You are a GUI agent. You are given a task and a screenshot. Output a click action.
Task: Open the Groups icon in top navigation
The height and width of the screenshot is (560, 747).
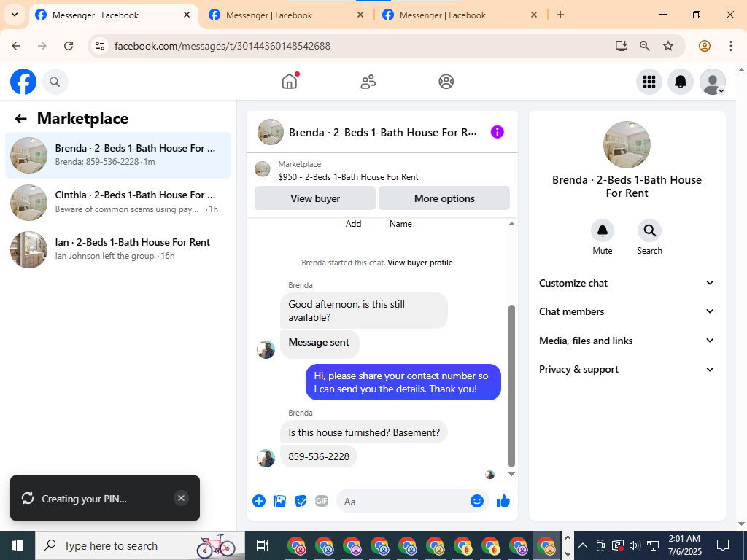pos(446,82)
